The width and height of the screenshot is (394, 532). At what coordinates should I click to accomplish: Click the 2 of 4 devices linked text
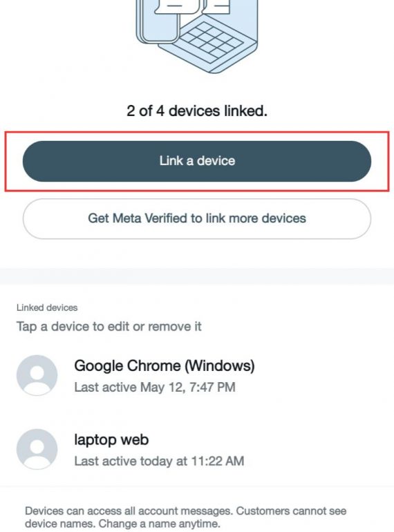pyautogui.click(x=197, y=111)
